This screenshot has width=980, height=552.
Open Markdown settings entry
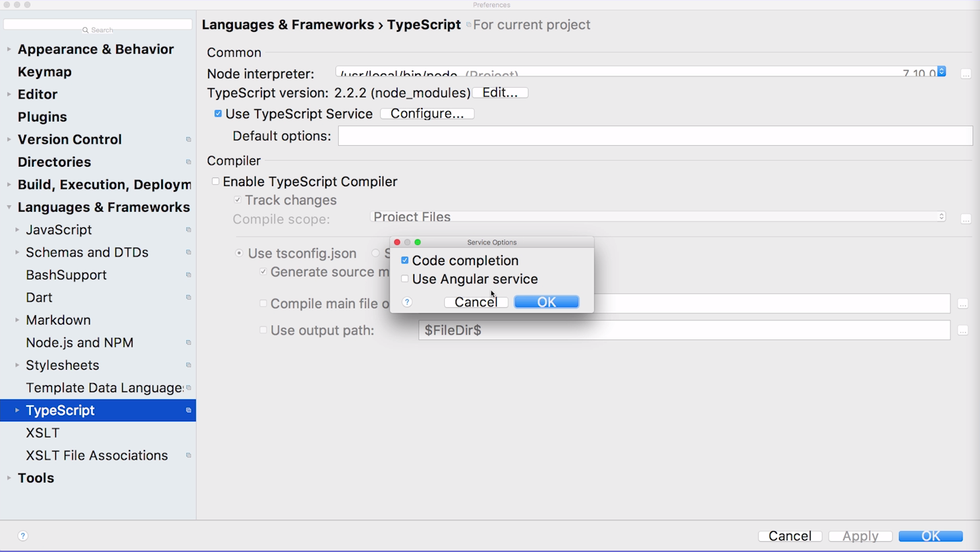tap(58, 321)
